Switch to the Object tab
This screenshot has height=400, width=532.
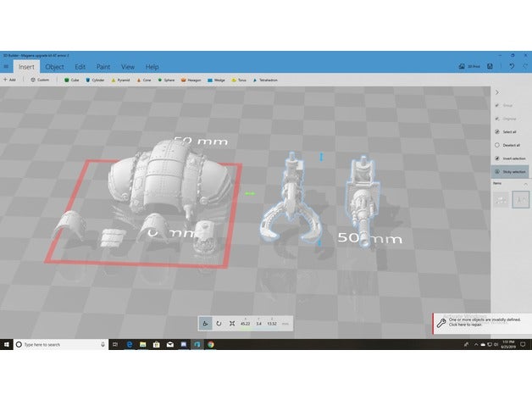click(54, 66)
